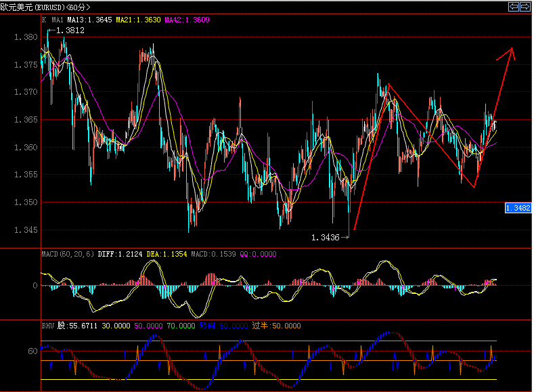This screenshot has width=534, height=392.
Task: Select the blue 1.3482 current price tag
Action: (518, 208)
